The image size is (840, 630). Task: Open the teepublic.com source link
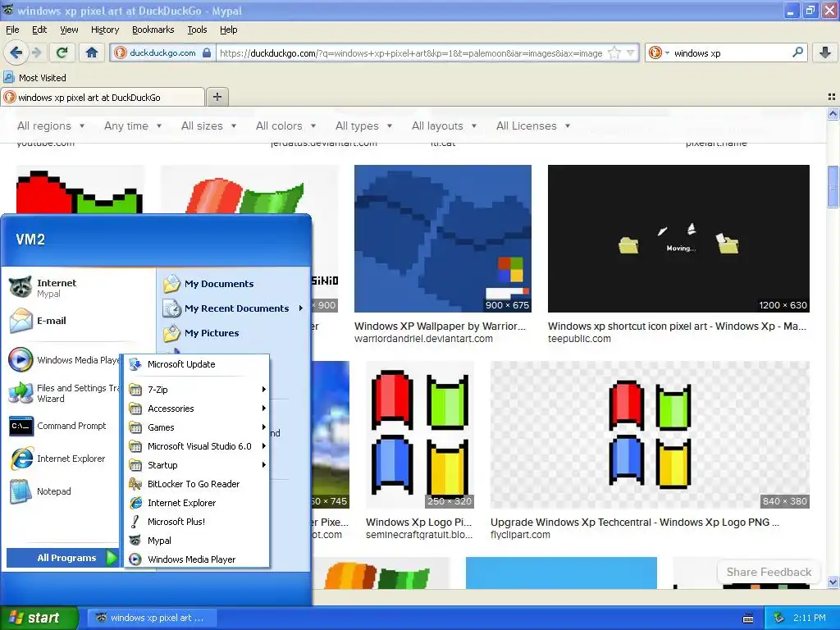(579, 339)
